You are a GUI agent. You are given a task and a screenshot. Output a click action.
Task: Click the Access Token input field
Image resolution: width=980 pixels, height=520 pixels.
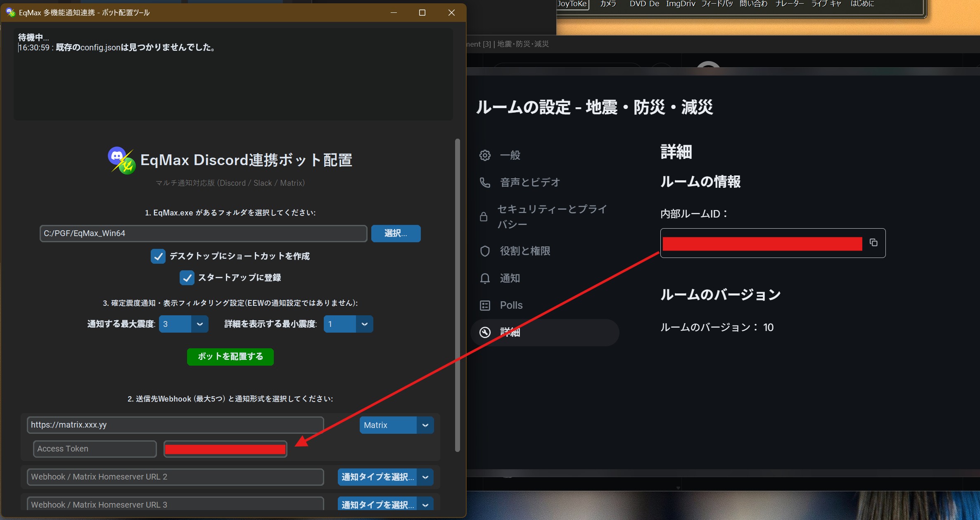(x=94, y=449)
